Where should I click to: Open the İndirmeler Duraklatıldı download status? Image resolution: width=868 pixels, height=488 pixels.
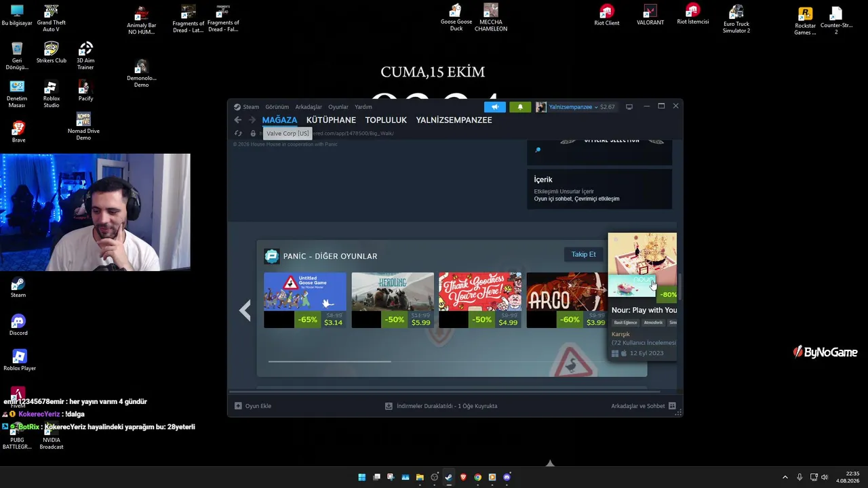pyautogui.click(x=447, y=406)
